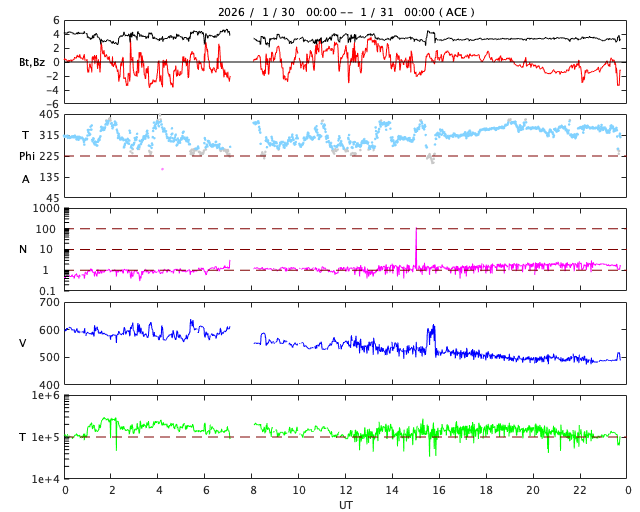Image resolution: width=640 pixels, height=512 pixels.
Task: Click the "Phi" axis label
Action: point(27,156)
